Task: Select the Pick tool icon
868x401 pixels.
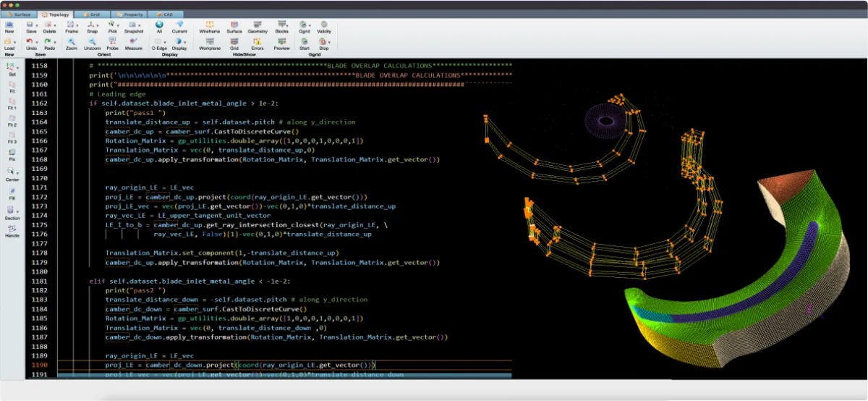Action: point(111,24)
